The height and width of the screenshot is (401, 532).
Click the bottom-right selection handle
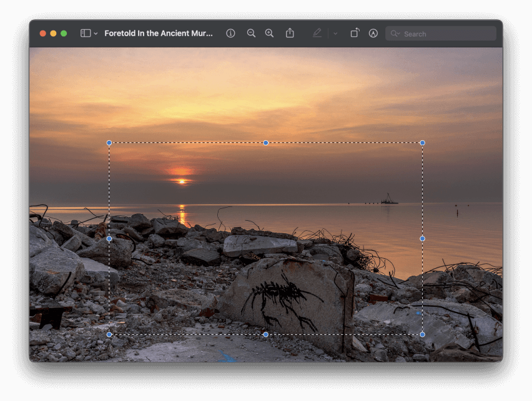[x=423, y=334]
